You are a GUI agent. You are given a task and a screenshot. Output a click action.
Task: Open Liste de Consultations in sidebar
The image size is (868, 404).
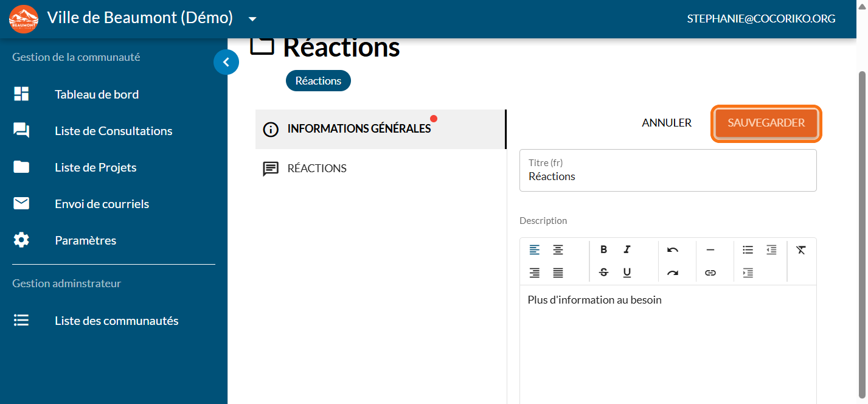(x=113, y=131)
